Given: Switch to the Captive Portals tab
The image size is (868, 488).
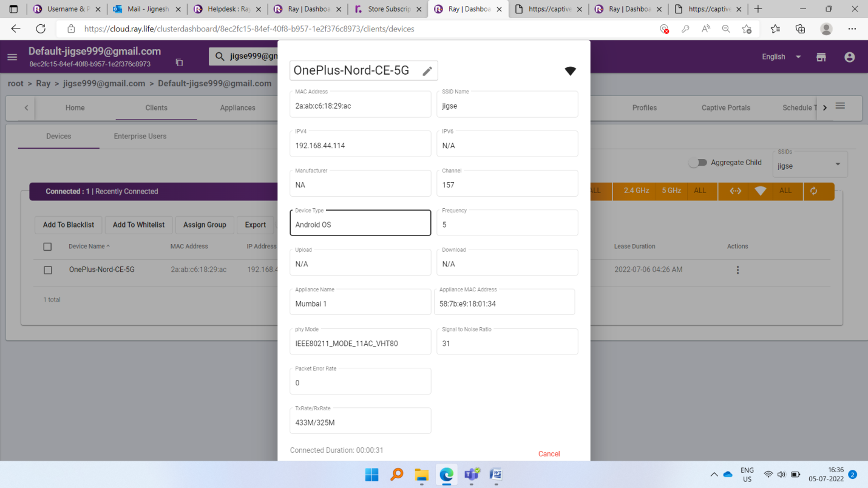Looking at the screenshot, I should pos(726,107).
